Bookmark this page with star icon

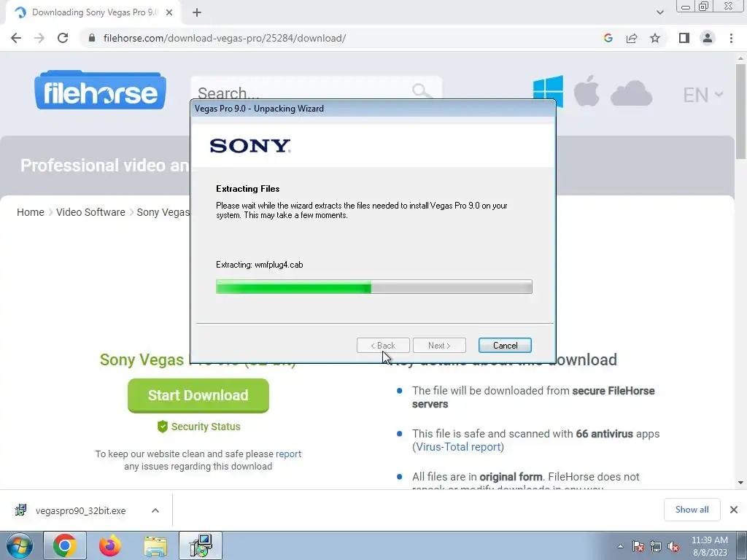click(x=655, y=38)
